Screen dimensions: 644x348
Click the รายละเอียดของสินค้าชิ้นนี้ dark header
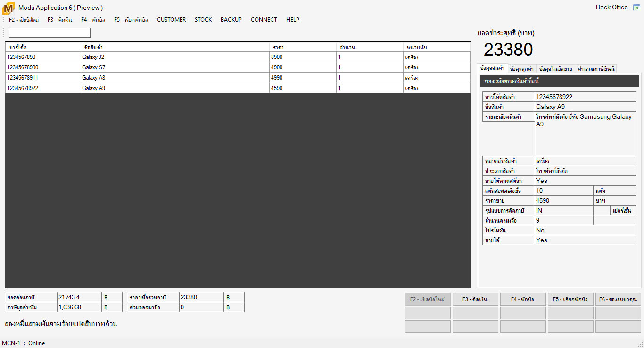tap(560, 81)
